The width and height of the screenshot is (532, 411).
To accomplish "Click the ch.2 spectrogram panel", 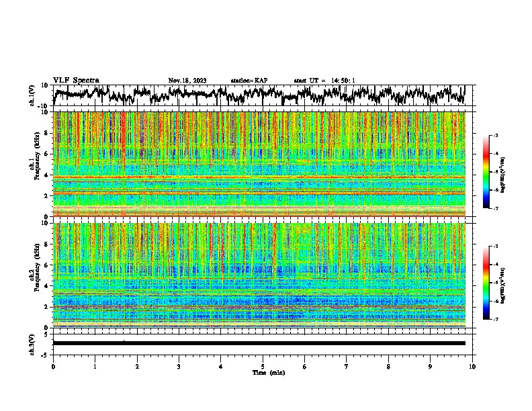I will [259, 275].
